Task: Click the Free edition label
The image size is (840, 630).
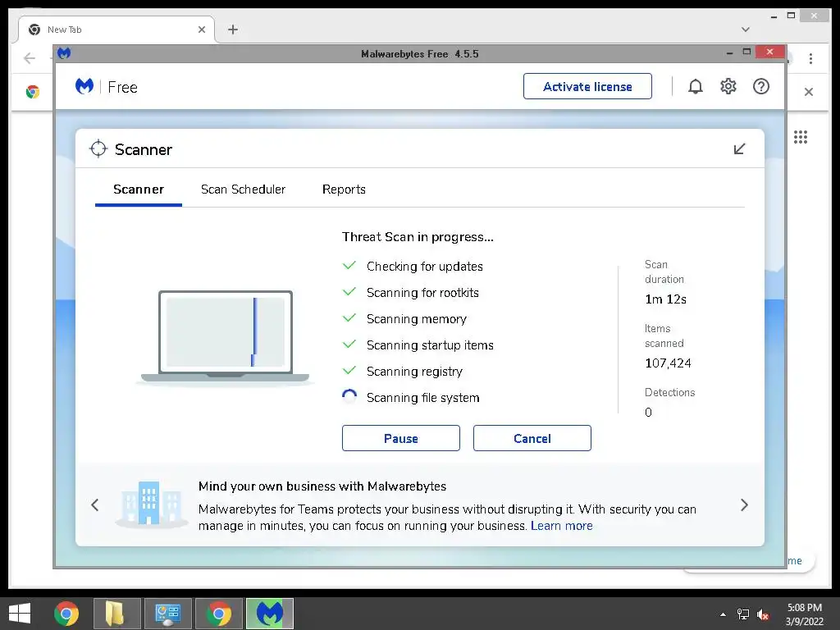Action: [x=122, y=87]
